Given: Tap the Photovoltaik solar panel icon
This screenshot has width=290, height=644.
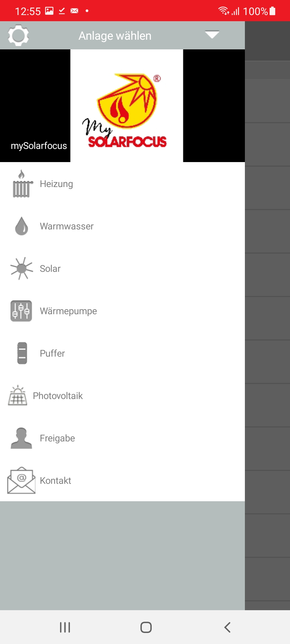Looking at the screenshot, I should pyautogui.click(x=17, y=395).
